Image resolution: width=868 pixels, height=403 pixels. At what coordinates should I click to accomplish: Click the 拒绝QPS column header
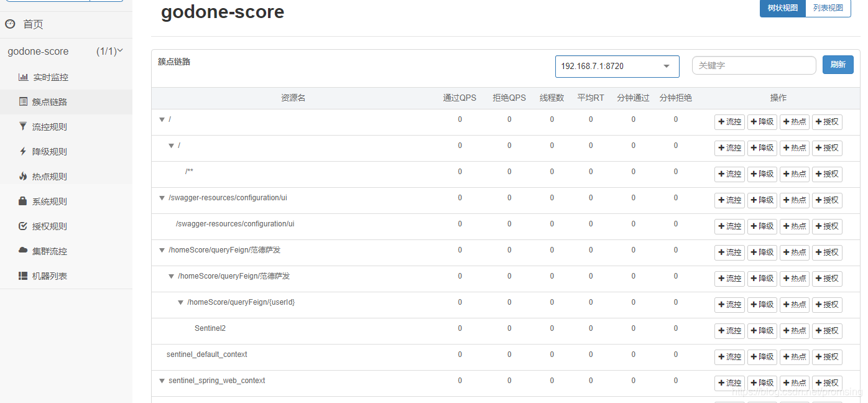pyautogui.click(x=509, y=98)
